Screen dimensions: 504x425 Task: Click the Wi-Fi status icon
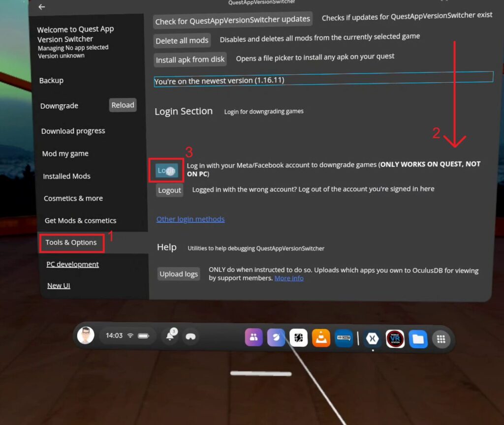click(x=130, y=335)
